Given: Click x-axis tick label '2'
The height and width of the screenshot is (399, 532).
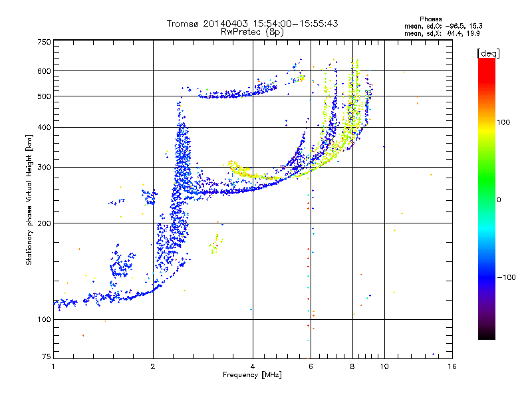Looking at the screenshot, I should click(x=153, y=366).
